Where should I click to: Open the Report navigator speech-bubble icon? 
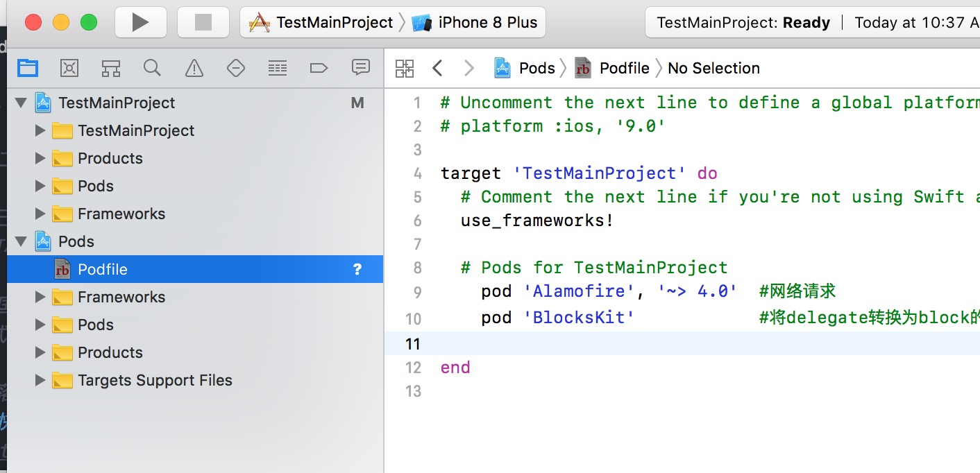coord(360,67)
